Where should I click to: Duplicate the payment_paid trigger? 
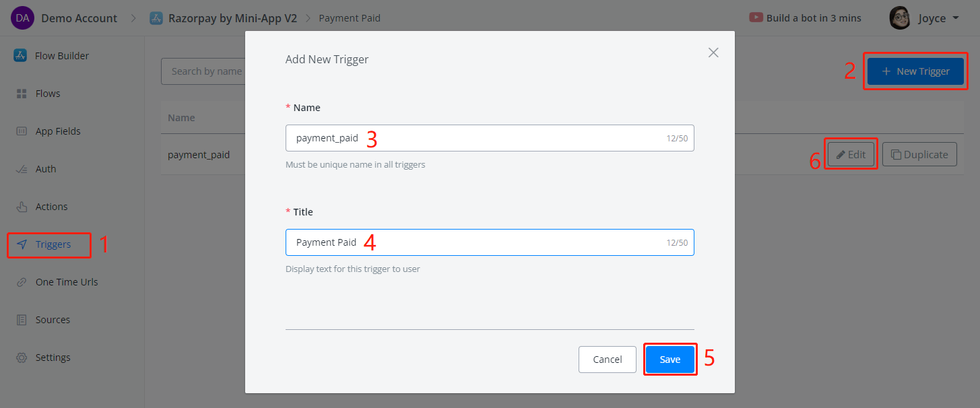(x=919, y=154)
